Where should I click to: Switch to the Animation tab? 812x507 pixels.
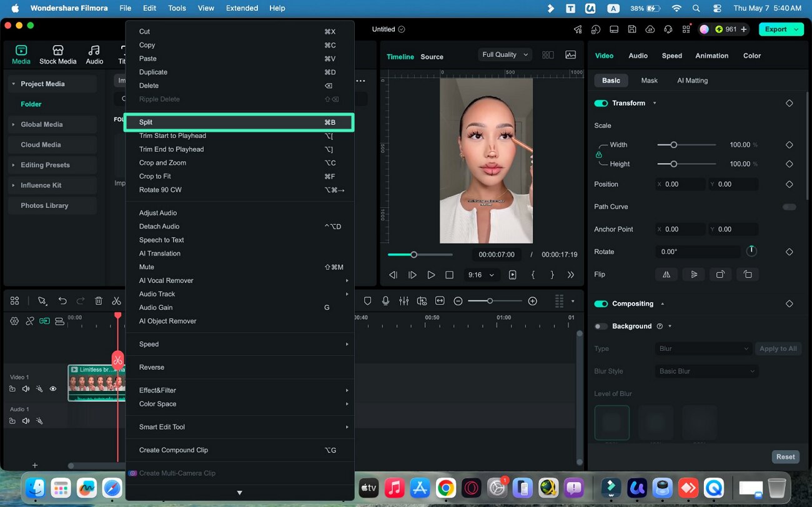pyautogui.click(x=711, y=56)
